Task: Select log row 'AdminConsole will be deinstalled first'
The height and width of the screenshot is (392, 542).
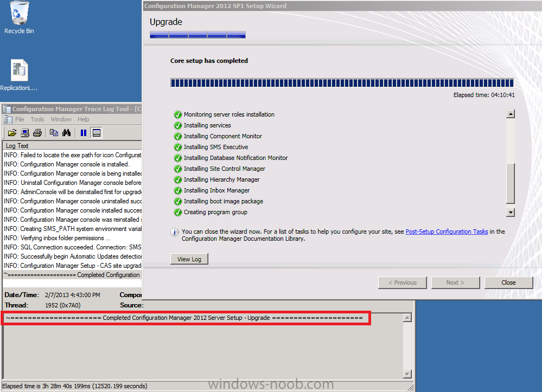Action: tap(72, 192)
